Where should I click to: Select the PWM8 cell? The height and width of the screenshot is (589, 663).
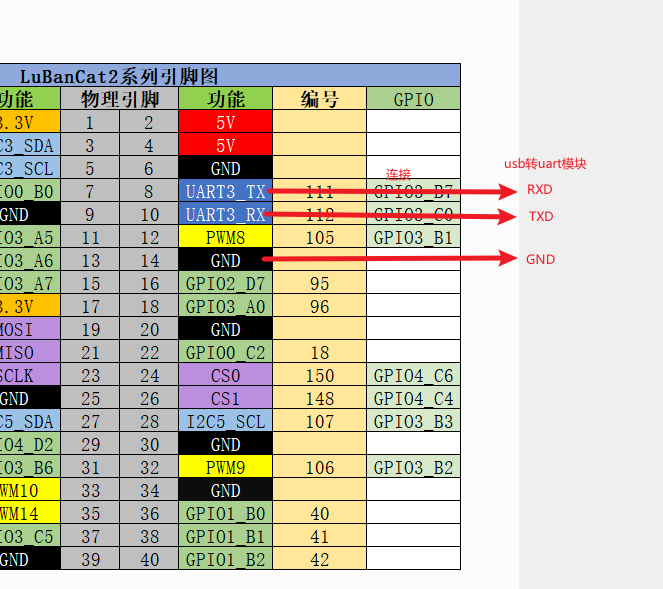click(225, 237)
